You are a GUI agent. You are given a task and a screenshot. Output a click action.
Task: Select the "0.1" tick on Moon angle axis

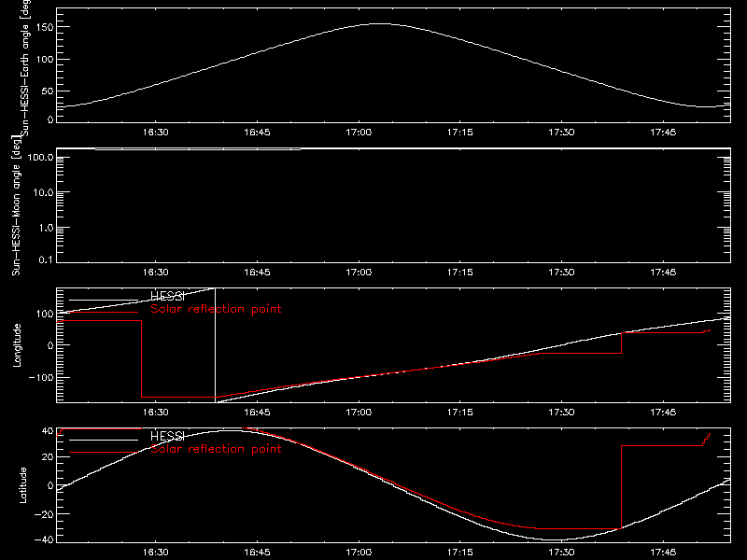[46, 259]
